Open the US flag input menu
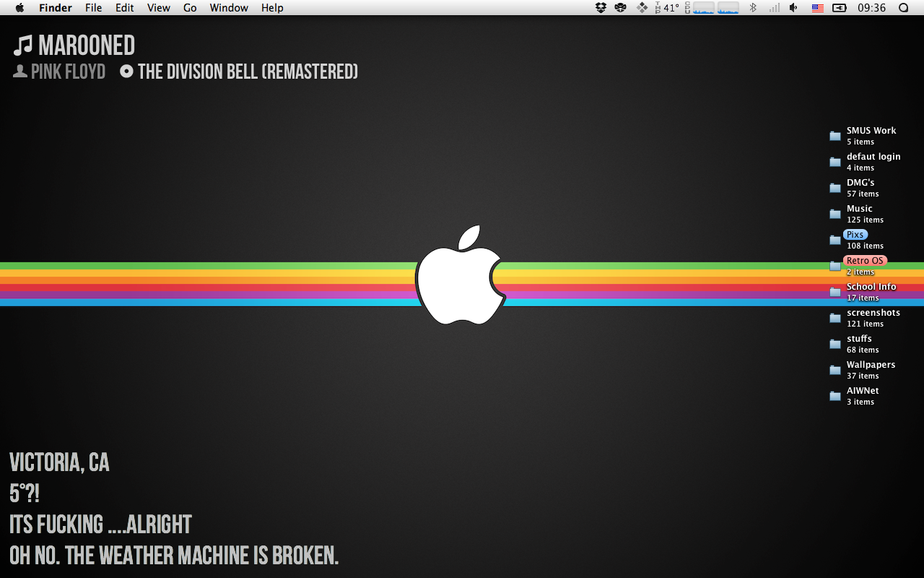 click(818, 7)
